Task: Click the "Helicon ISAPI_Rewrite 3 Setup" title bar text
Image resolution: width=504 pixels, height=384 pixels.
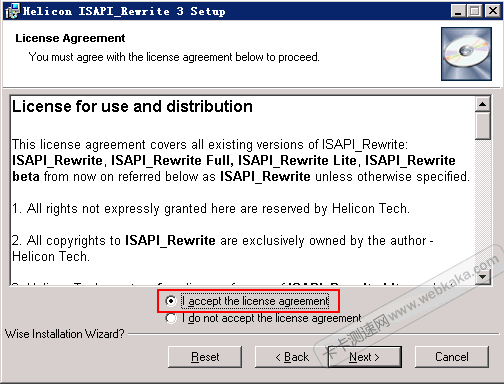Action: click(x=124, y=11)
